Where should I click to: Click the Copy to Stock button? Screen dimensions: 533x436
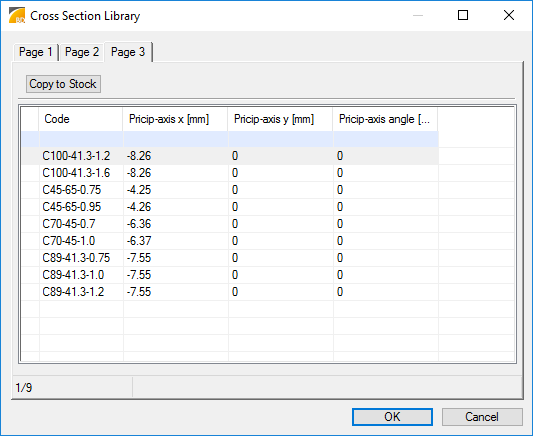pyautogui.click(x=63, y=84)
